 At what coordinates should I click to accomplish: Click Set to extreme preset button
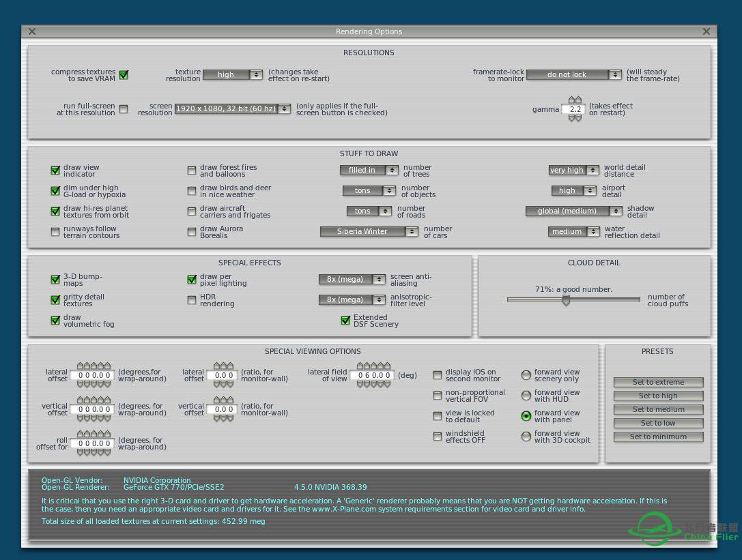point(658,382)
